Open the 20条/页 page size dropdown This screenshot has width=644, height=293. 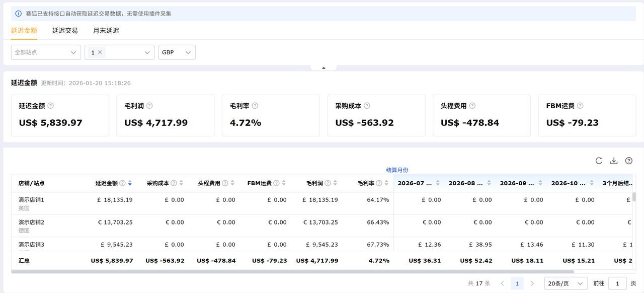[566, 283]
